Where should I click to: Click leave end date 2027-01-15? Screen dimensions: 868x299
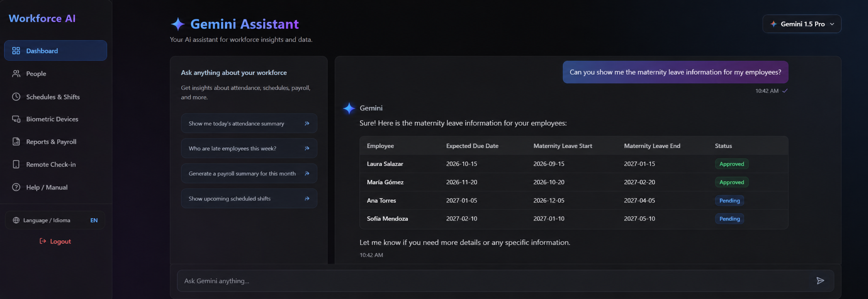[x=639, y=164]
